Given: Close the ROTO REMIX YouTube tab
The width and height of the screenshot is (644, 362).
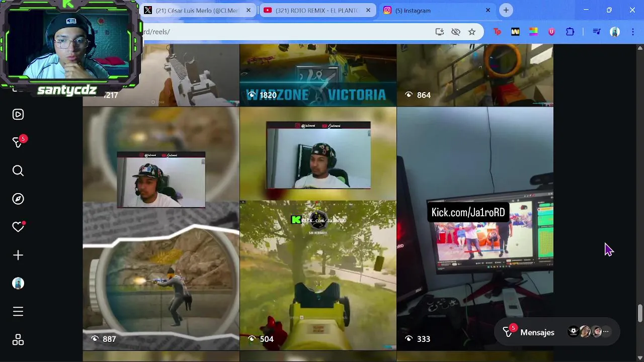Looking at the screenshot, I should pos(368,10).
